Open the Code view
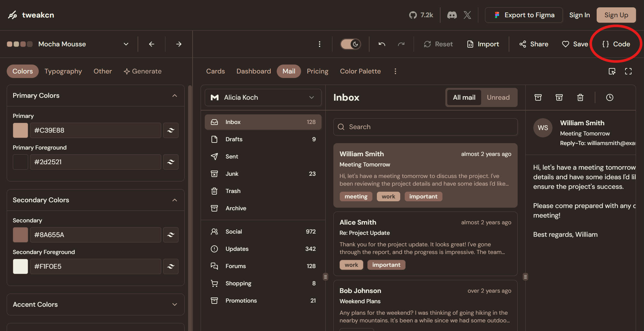 coord(616,44)
